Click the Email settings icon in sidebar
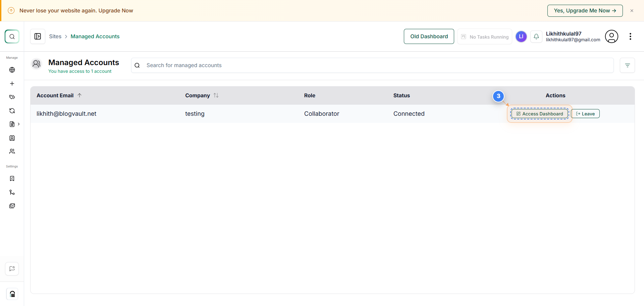Image resolution: width=644 pixels, height=306 pixels. tap(12, 206)
